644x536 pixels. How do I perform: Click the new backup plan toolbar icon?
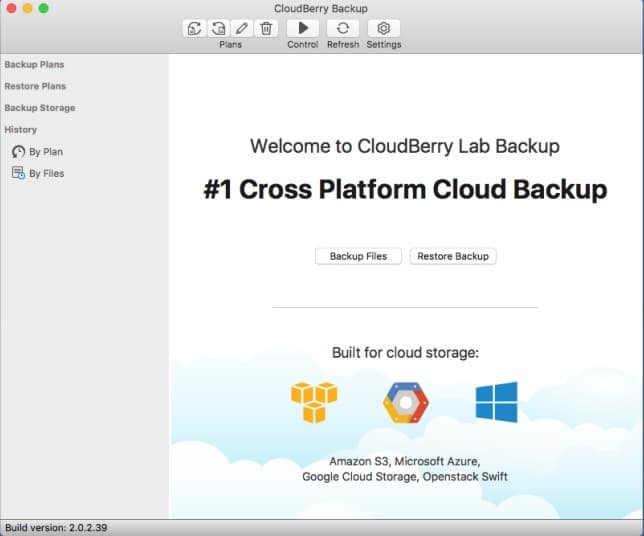194,28
